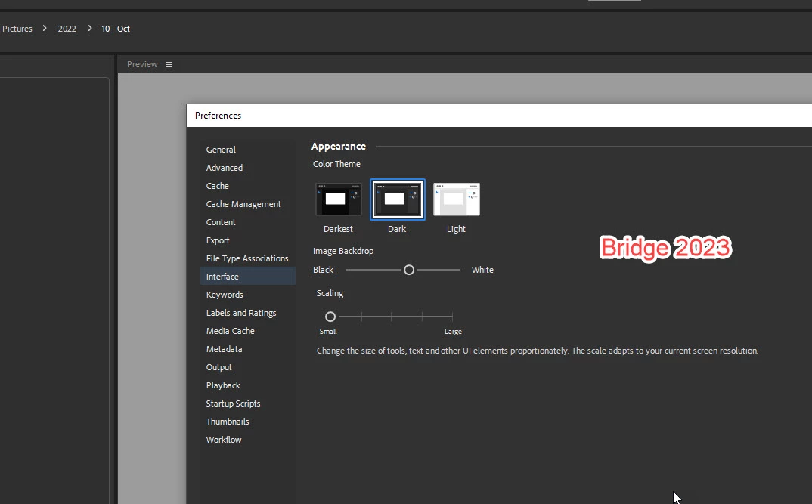Choose the Dark color theme thumbnail
This screenshot has width=812, height=504.
pos(398,199)
